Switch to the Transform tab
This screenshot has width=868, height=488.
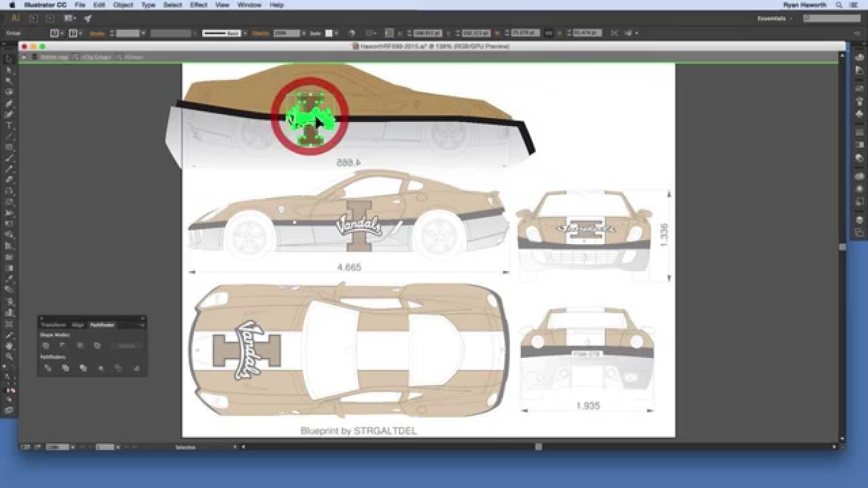tap(52, 325)
